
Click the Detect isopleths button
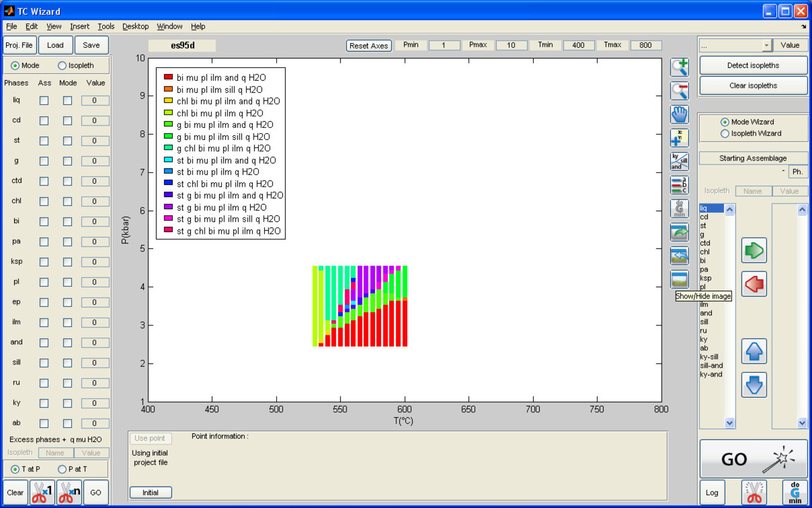(753, 65)
